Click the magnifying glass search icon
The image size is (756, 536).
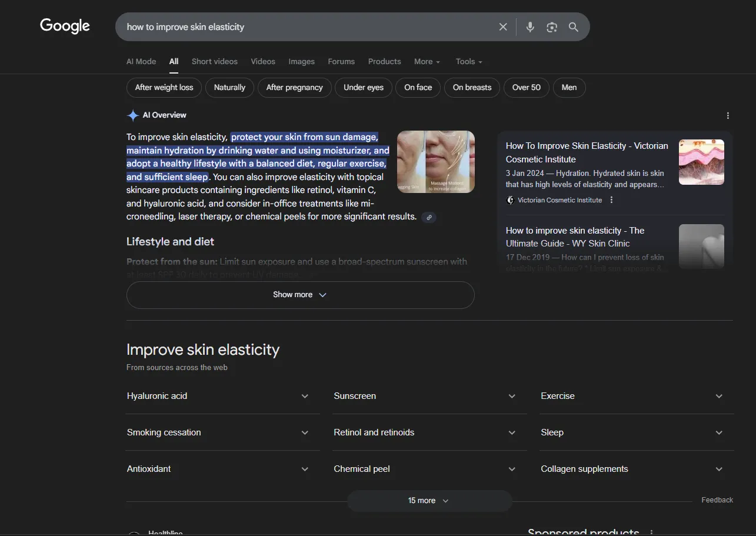click(x=574, y=27)
